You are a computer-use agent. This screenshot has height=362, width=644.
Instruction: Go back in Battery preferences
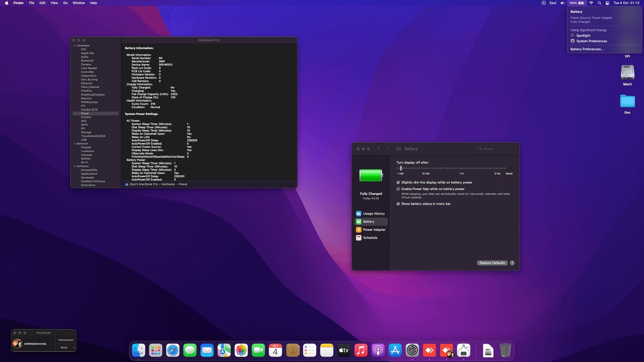(379, 149)
